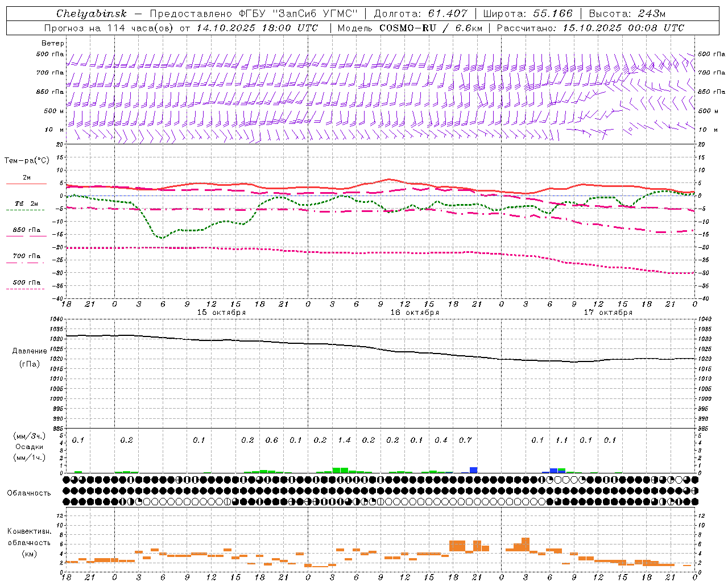Viewport: 728px width, 582px height.
Task: Click the blue precipitation bar under 0.7
Action: tap(473, 470)
